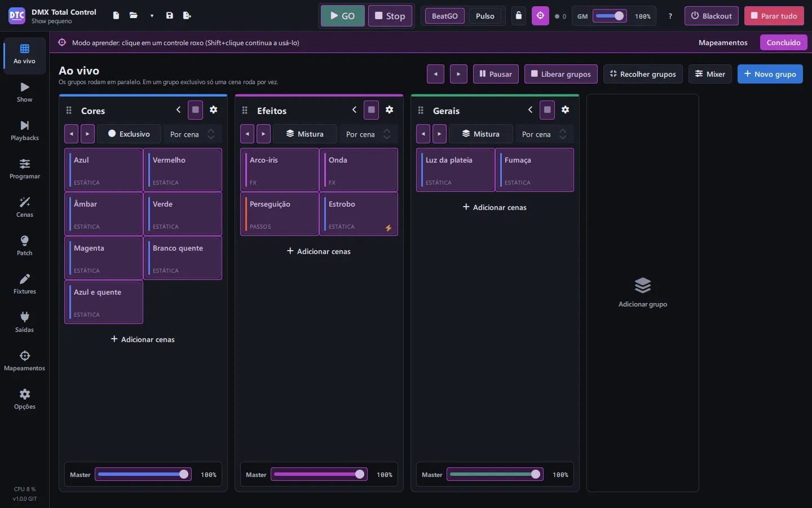The image size is (812, 508).
Task: Open Por cena dropdown in Gerais
Action: (x=544, y=134)
